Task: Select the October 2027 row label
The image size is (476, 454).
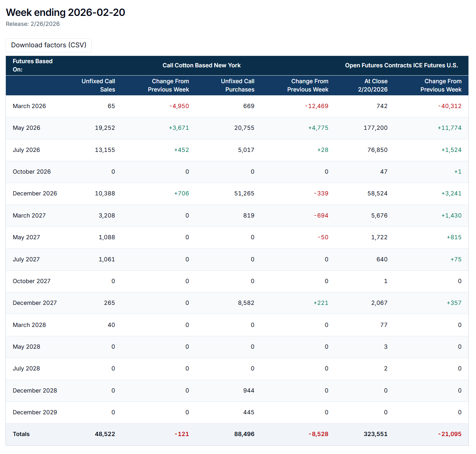Action: (x=32, y=281)
